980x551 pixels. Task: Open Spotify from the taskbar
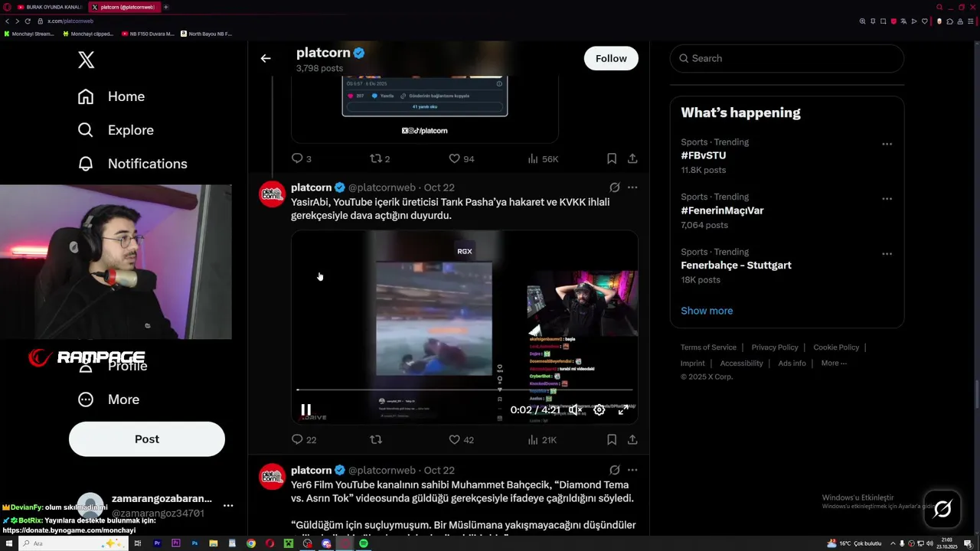point(364,543)
